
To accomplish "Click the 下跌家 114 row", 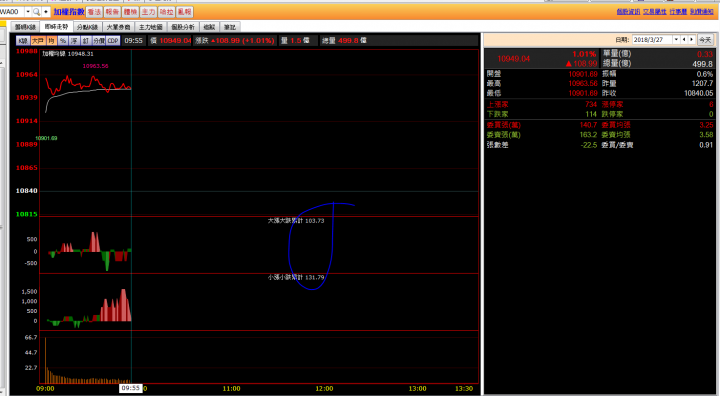I will pyautogui.click(x=542, y=114).
